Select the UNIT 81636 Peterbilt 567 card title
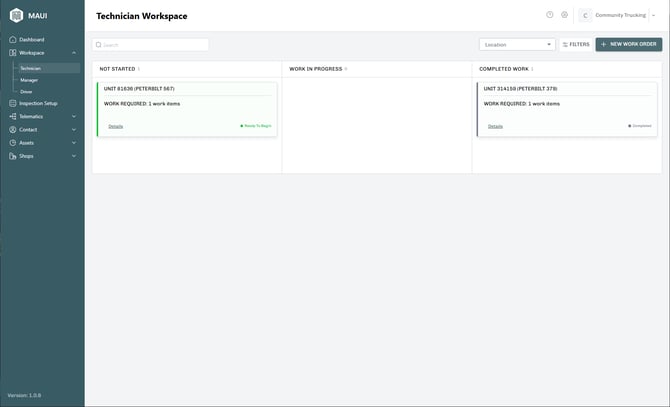The image size is (670, 407). 139,88
